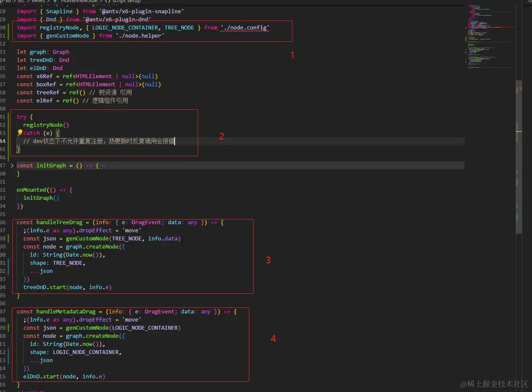The height and width of the screenshot is (392, 532).
Task: Click the yellow lightbulb quick-fix icon
Action: tap(20, 132)
